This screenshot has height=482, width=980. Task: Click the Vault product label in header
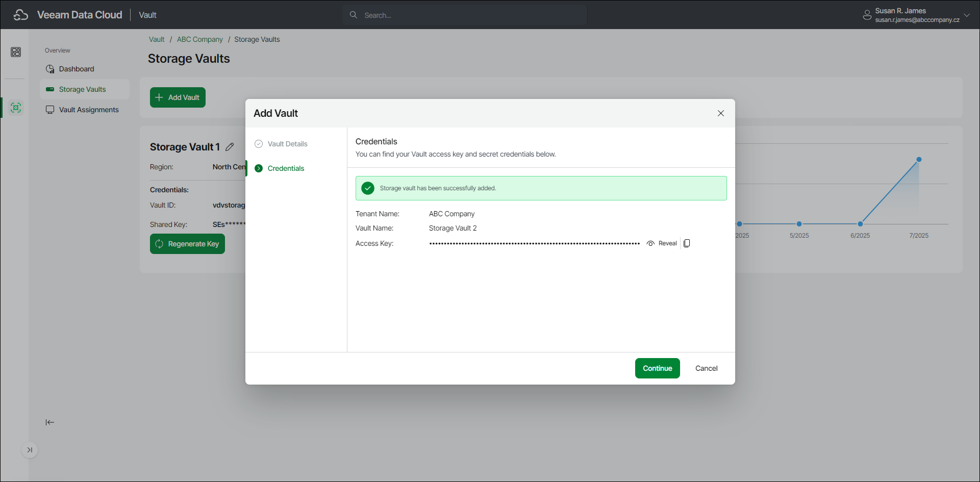pyautogui.click(x=147, y=15)
